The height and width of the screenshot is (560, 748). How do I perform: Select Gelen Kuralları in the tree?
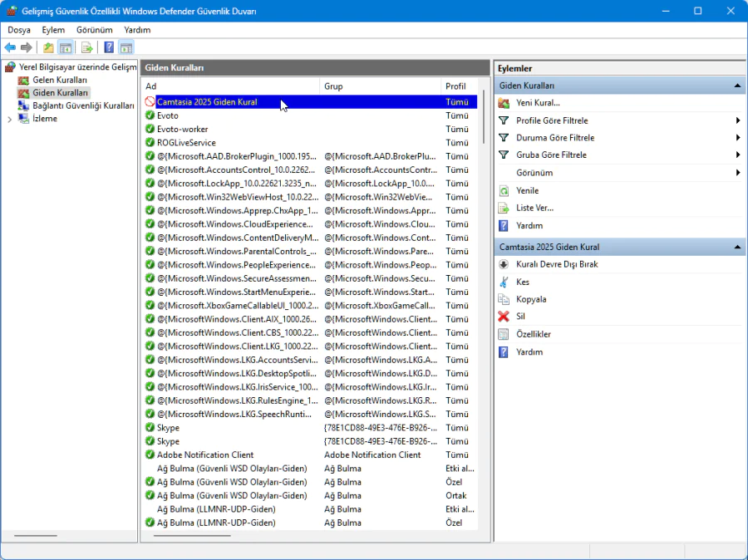coord(59,80)
